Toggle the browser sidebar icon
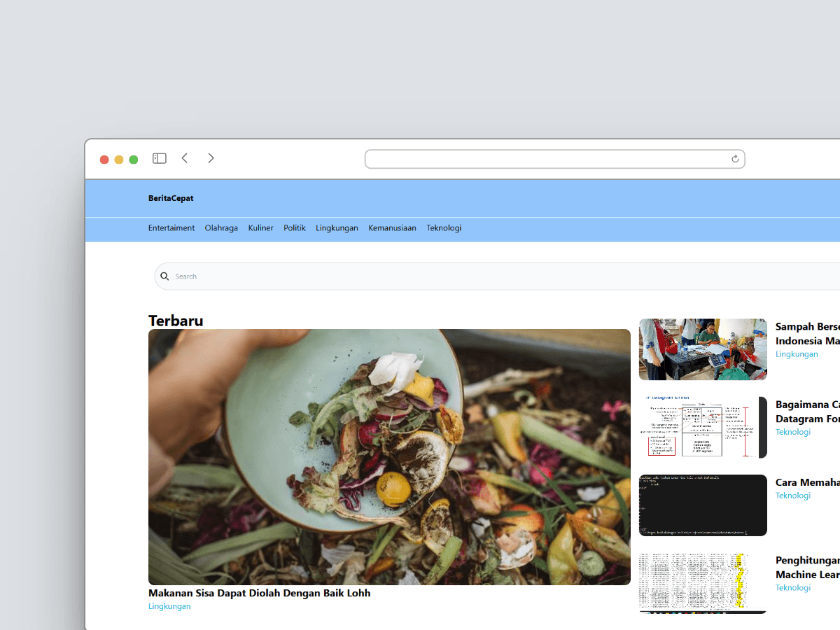The image size is (840, 630). [x=160, y=158]
